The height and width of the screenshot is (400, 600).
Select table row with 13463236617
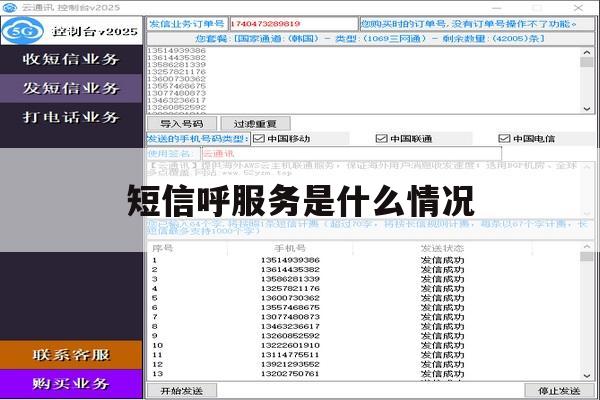[364, 327]
